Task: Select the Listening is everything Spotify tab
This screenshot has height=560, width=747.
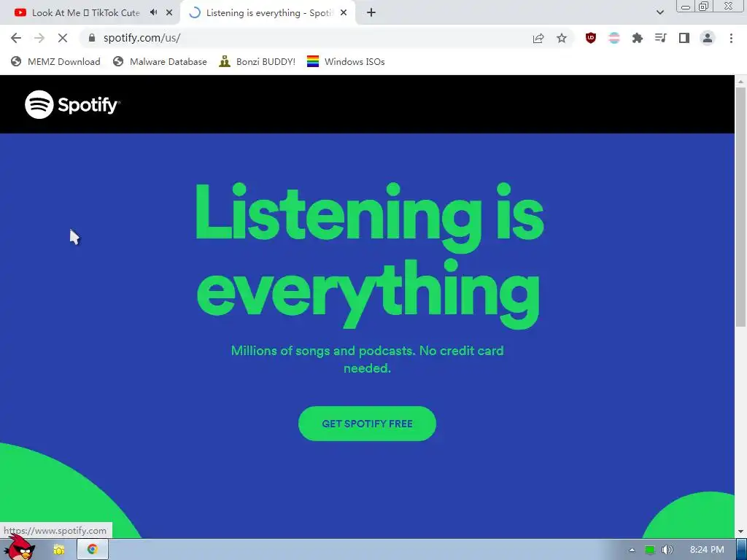Action: pos(269,13)
